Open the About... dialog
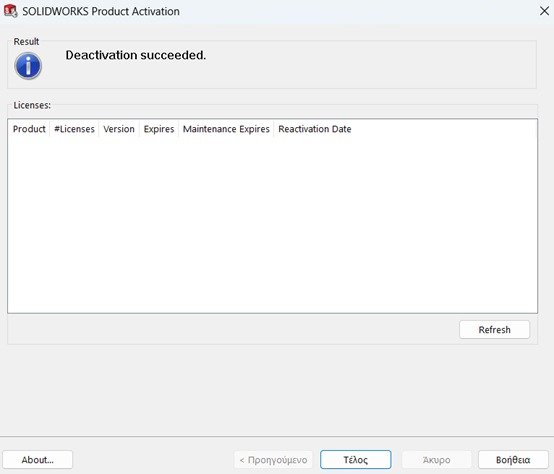The height and width of the screenshot is (474, 554). tap(37, 460)
